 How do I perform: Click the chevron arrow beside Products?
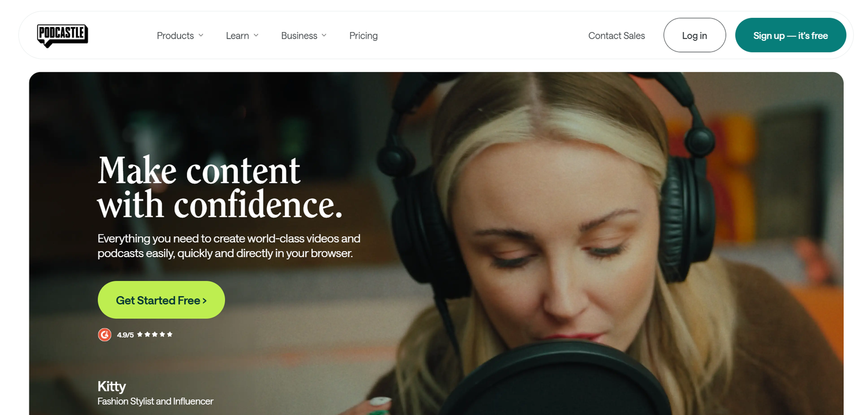[201, 35]
